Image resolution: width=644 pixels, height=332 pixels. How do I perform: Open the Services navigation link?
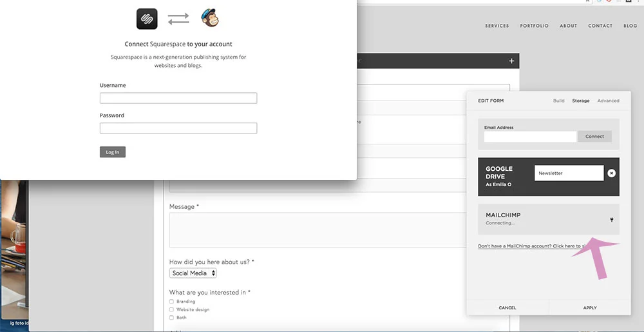497,26
